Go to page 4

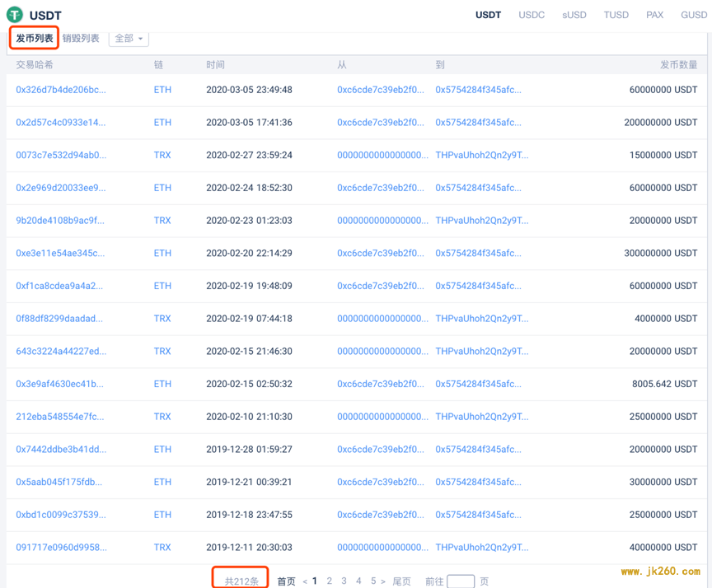(358, 581)
